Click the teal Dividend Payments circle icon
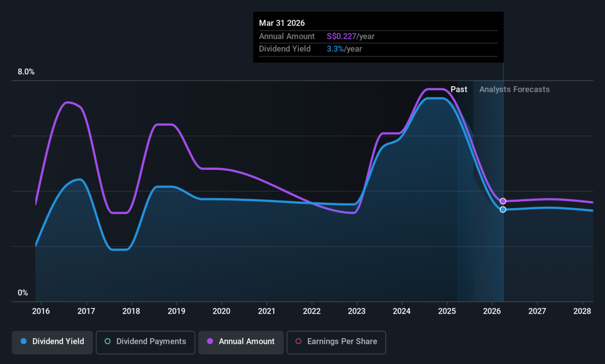The width and height of the screenshot is (605, 364). tap(107, 341)
